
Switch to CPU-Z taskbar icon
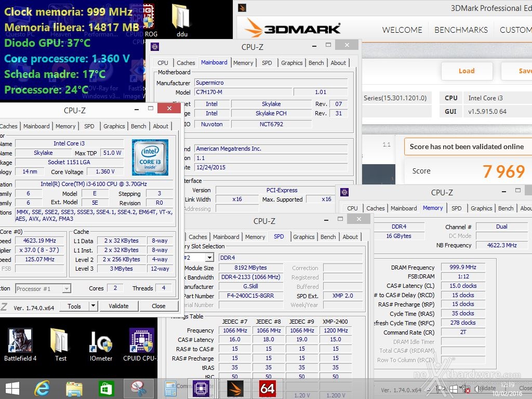coord(201,389)
